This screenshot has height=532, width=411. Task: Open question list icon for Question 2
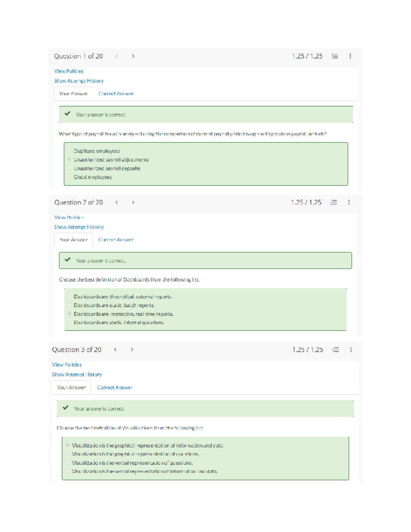(x=334, y=202)
